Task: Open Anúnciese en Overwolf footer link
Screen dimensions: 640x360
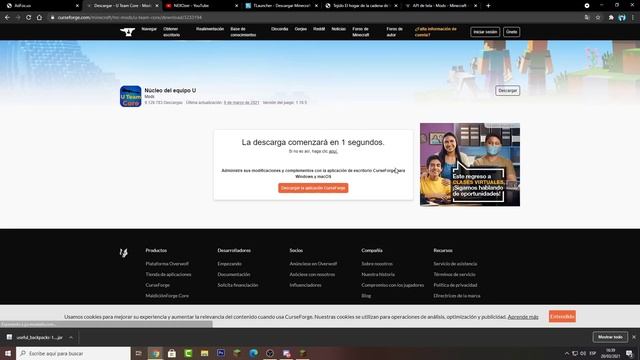Action: (x=313, y=264)
